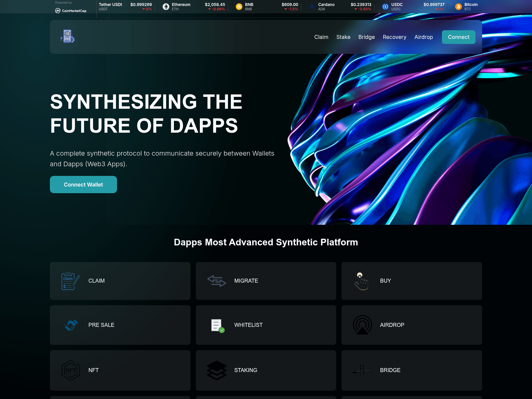Screen dimensions: 532x399
Task: Click the Bridge icon in card
Action: [x=362, y=370]
